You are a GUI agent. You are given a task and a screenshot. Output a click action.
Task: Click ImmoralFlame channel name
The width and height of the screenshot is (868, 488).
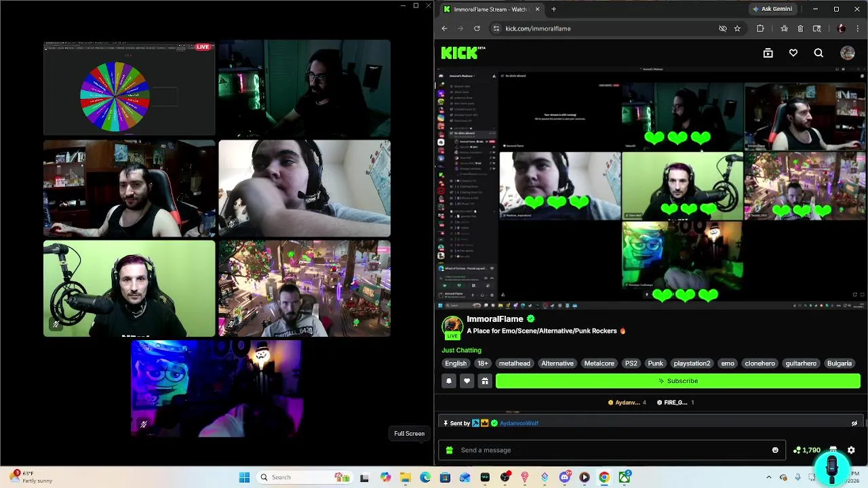point(495,319)
